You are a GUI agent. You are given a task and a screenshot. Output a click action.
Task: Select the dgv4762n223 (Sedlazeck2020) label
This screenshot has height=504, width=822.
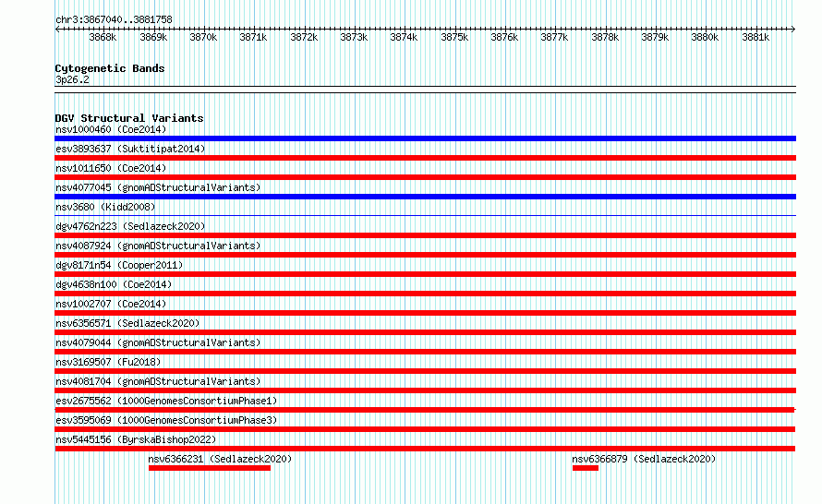click(x=130, y=226)
